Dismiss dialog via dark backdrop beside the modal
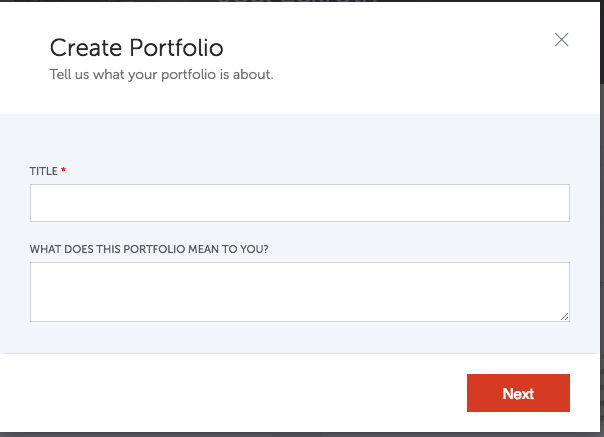The width and height of the screenshot is (604, 437). (x=602, y=231)
